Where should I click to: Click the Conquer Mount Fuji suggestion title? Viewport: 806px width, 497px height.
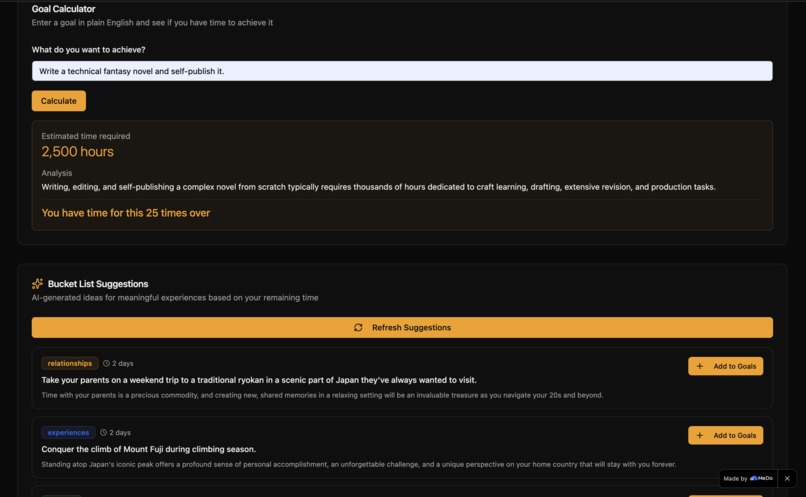[x=149, y=449]
